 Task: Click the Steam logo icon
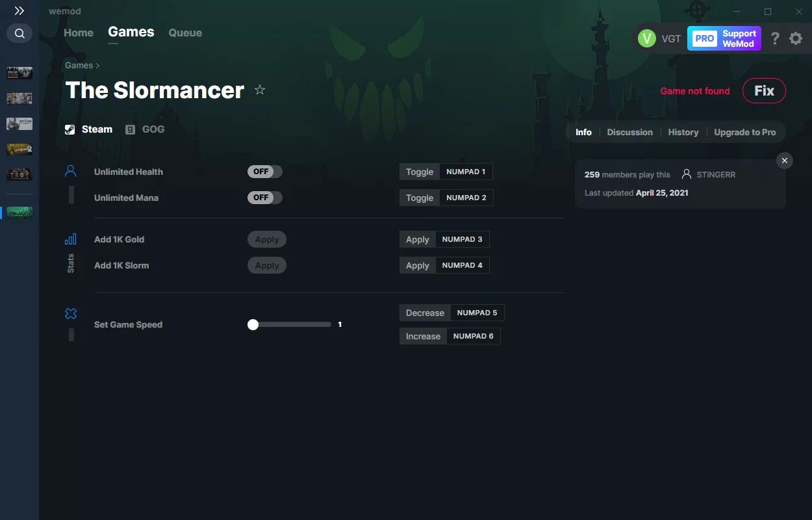[70, 129]
